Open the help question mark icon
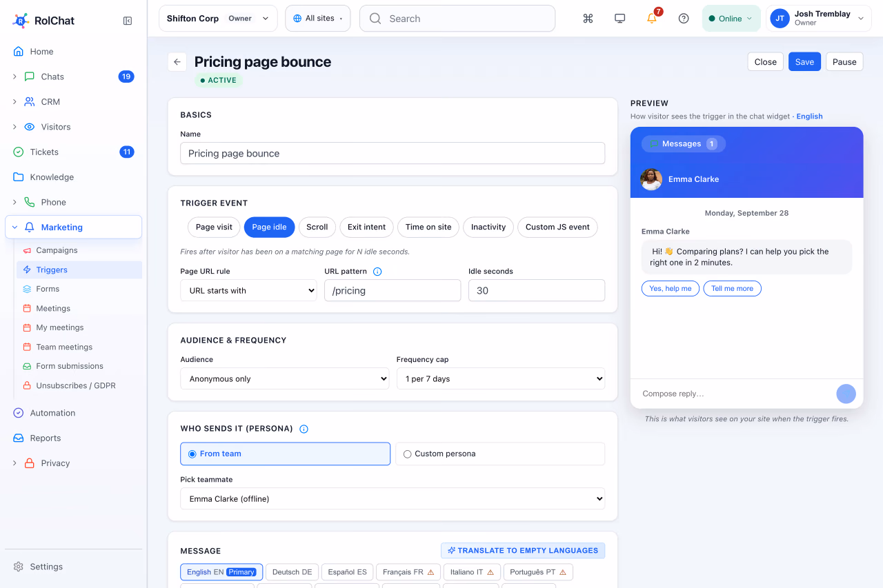 coord(684,19)
